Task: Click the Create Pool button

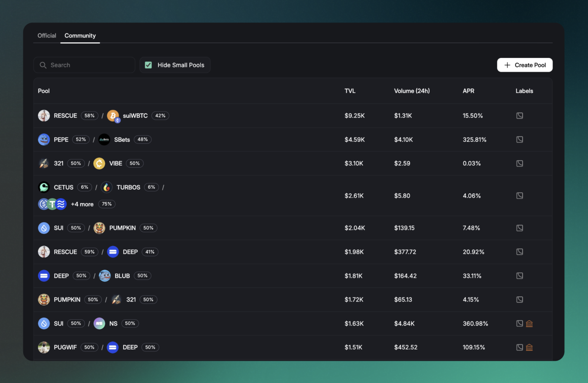Action: point(524,65)
